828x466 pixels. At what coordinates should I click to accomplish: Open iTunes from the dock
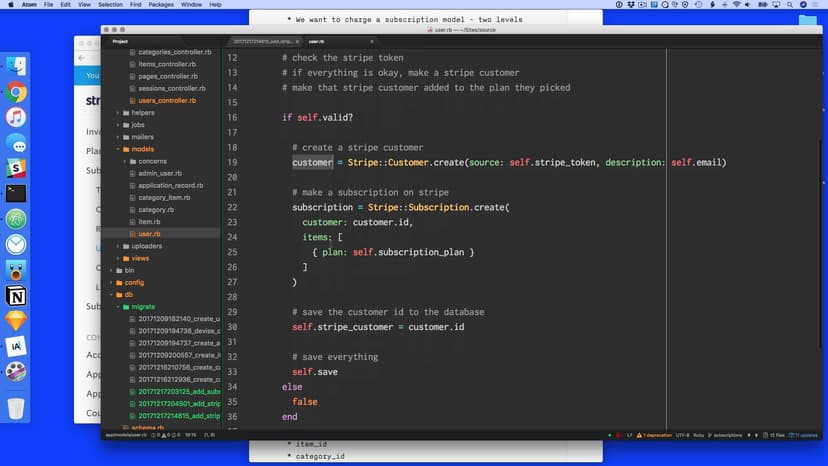click(x=16, y=118)
